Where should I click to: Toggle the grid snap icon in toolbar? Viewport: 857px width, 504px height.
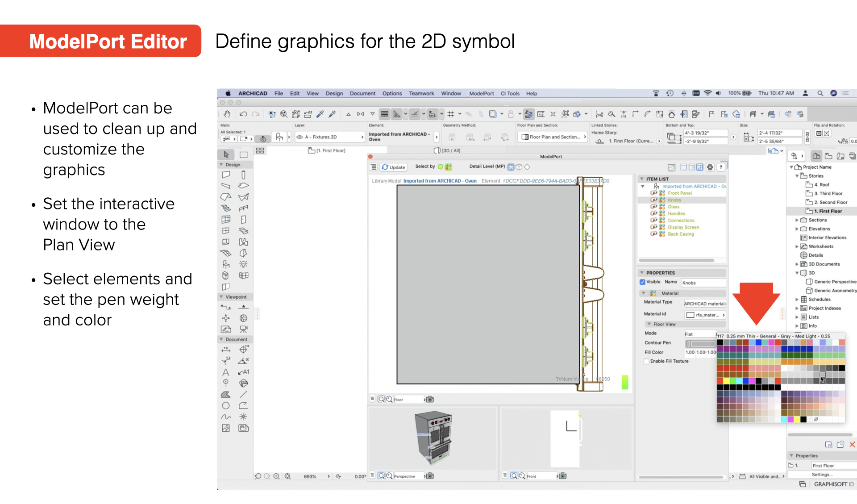point(451,114)
